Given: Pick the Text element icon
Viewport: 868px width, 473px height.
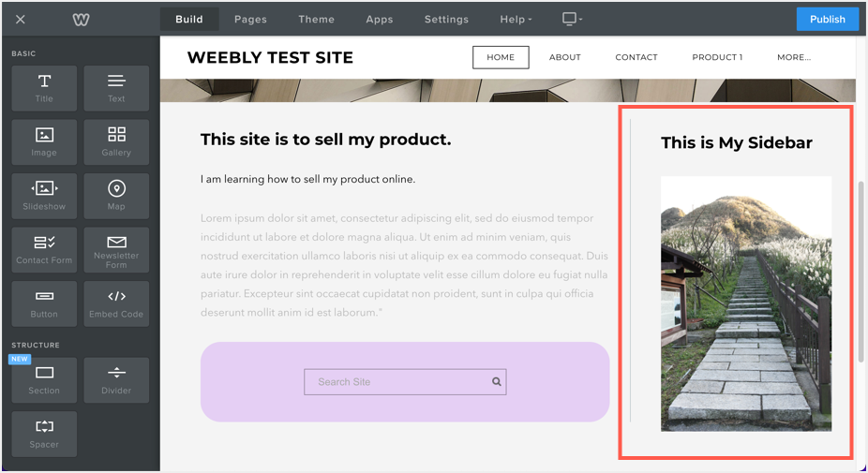Looking at the screenshot, I should click(116, 88).
